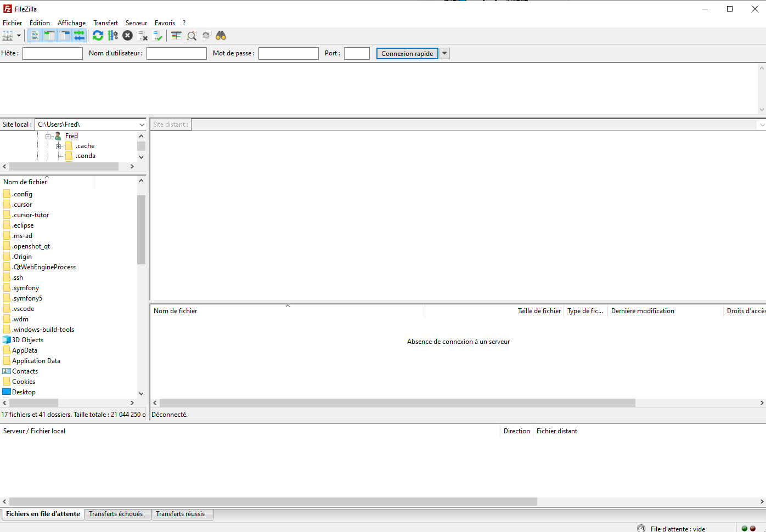
Task: Toggle the transfer queue display
Action: click(80, 36)
